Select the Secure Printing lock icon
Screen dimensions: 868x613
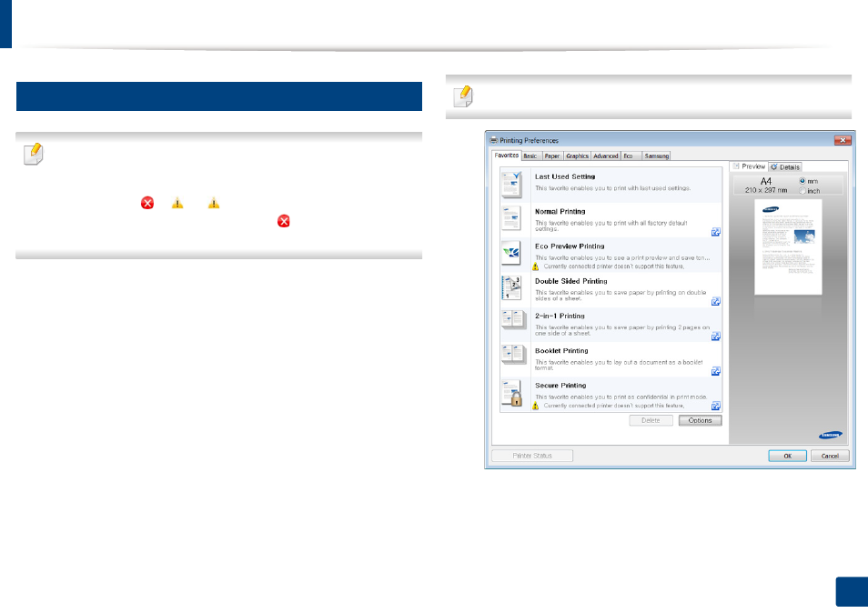[512, 393]
